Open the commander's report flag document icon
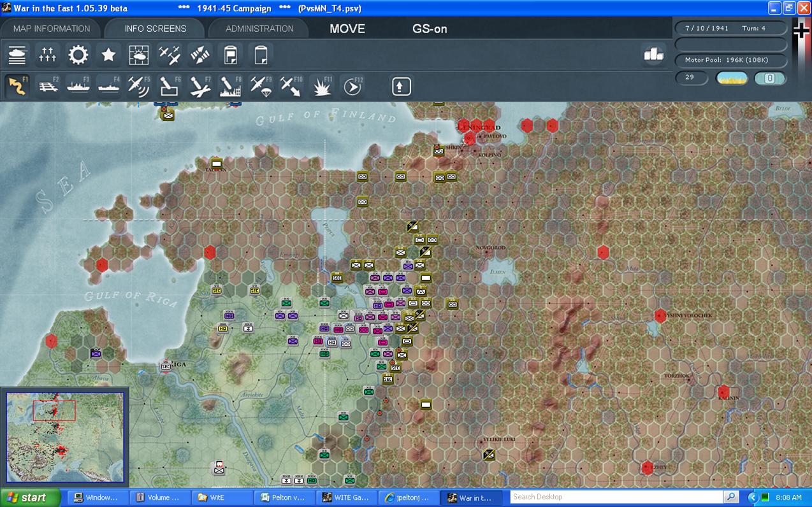Screen dimensions: 812x507 tap(230, 55)
